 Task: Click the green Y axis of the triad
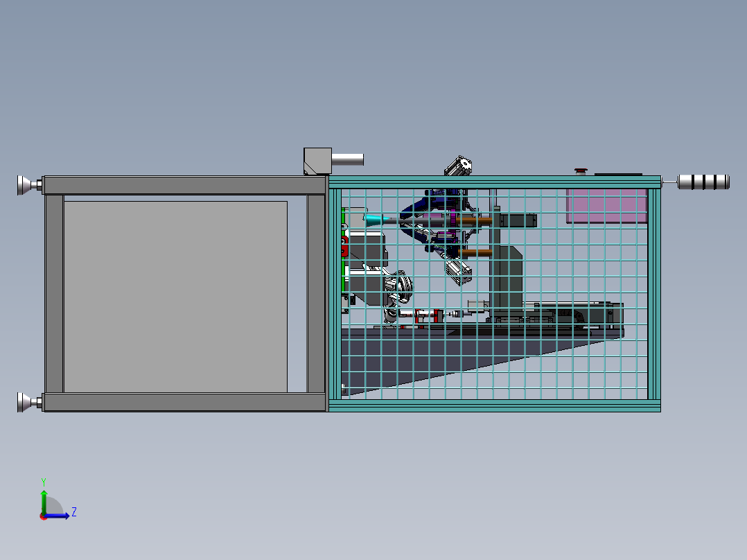pos(44,501)
